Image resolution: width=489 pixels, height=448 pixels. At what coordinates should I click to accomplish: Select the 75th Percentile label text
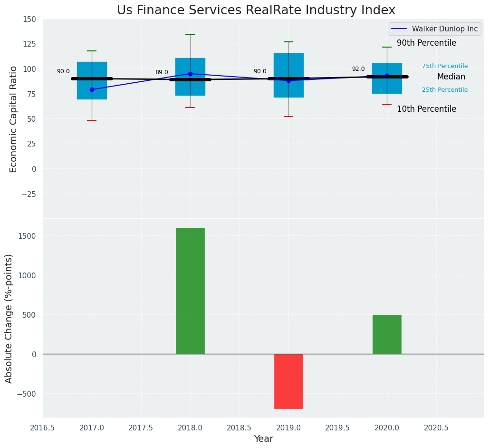(x=445, y=66)
